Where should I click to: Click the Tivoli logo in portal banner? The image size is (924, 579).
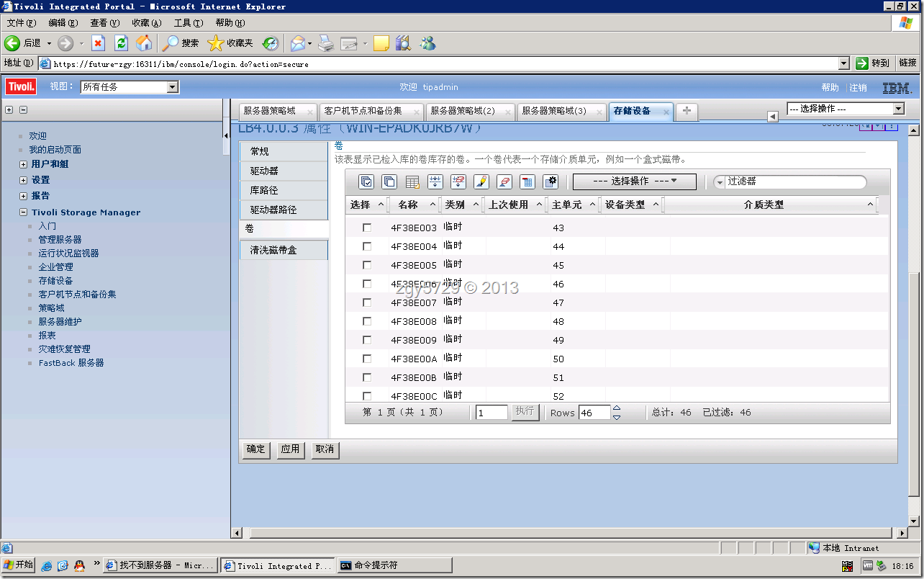[x=21, y=87]
